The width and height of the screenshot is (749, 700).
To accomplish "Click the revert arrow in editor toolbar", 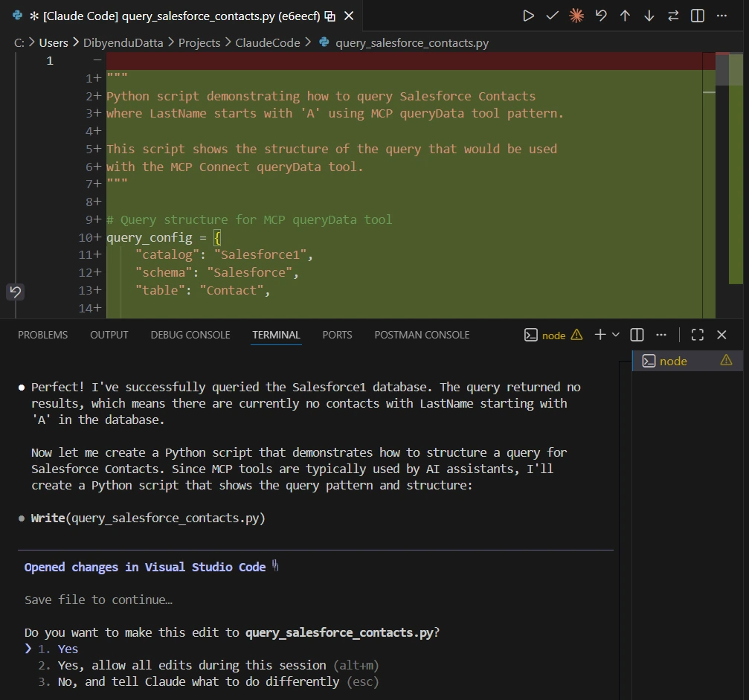I will pos(601,16).
